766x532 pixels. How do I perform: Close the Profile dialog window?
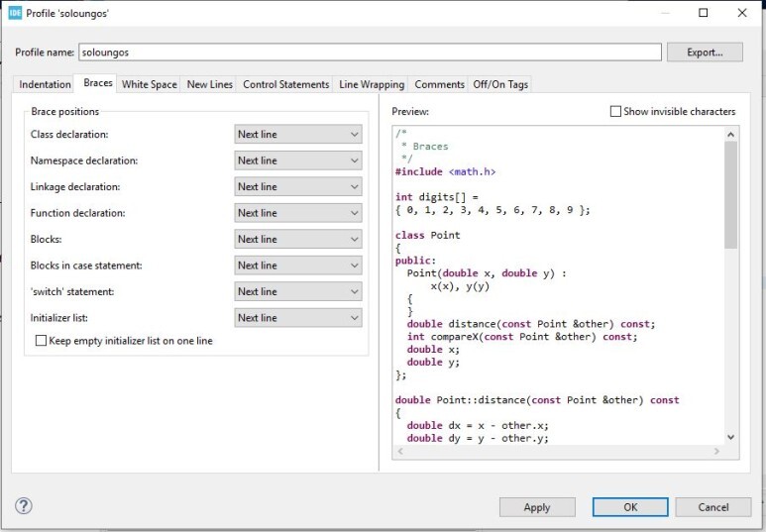pyautogui.click(x=742, y=13)
